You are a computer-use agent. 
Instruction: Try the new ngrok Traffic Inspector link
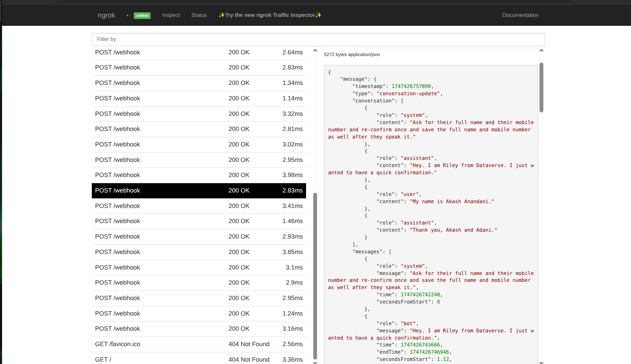click(270, 15)
